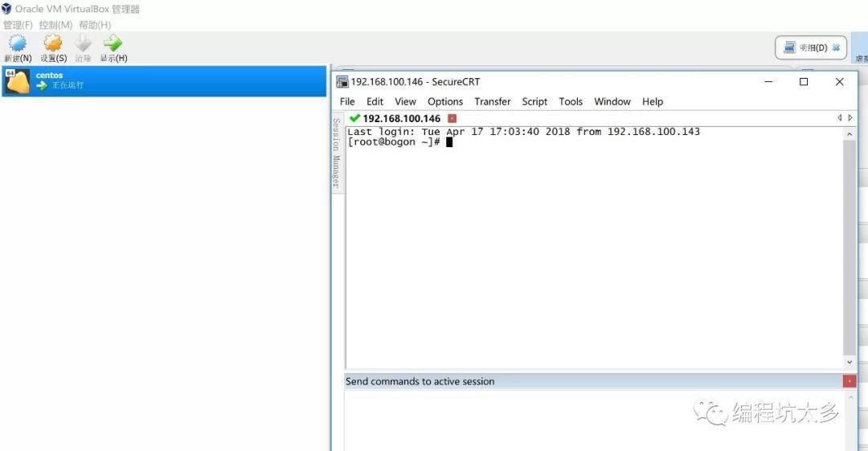The image size is (868, 451).
Task: Click the Discard (清除) toolbar icon
Action: (x=83, y=44)
